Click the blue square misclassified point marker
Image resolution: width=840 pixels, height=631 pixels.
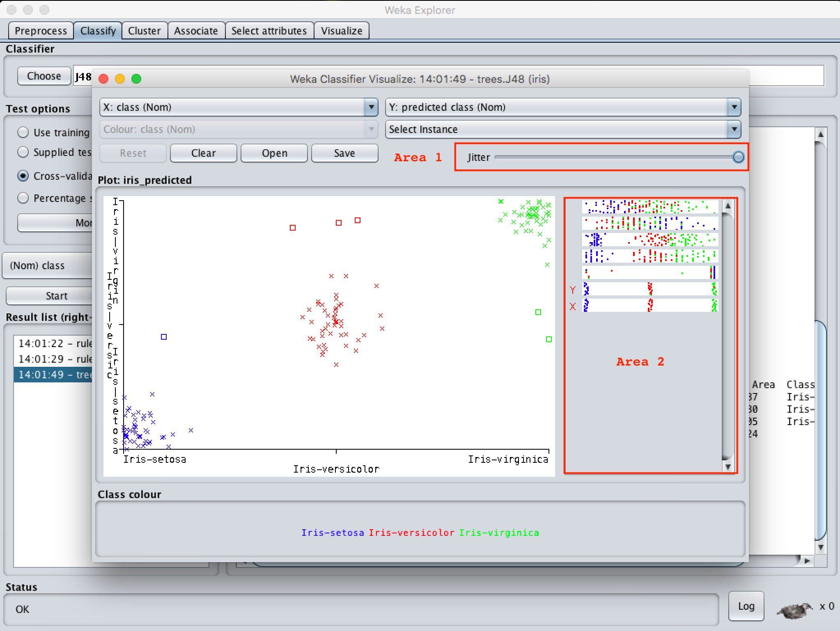[x=164, y=337]
